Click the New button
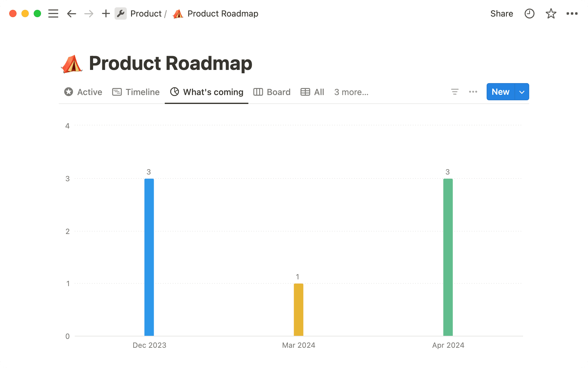The image size is (588, 368). [x=500, y=92]
